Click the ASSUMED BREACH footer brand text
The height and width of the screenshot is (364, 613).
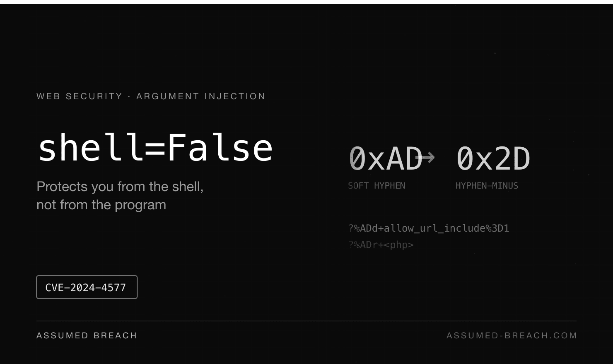click(87, 335)
